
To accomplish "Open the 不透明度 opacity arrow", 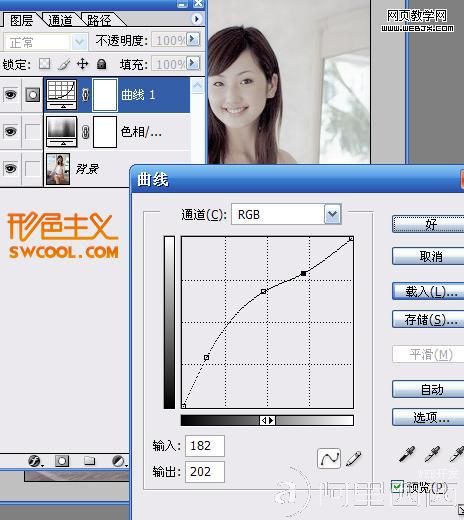I will coord(193,39).
